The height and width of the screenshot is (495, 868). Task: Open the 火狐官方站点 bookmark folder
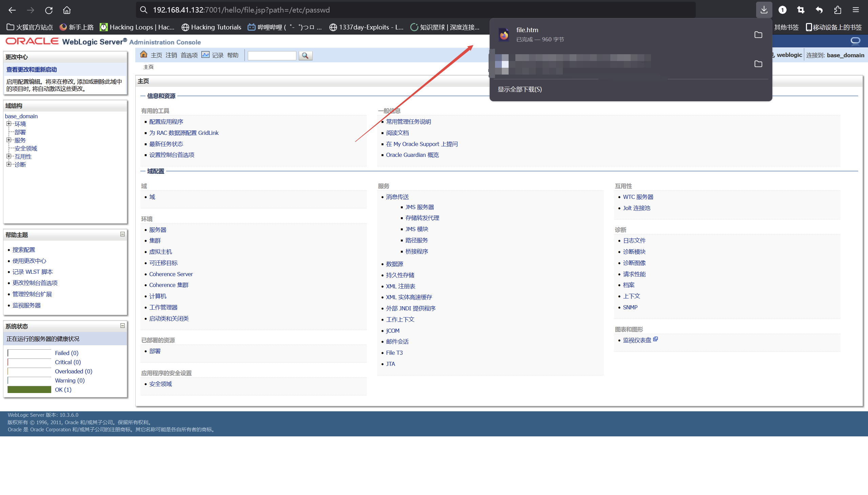30,27
